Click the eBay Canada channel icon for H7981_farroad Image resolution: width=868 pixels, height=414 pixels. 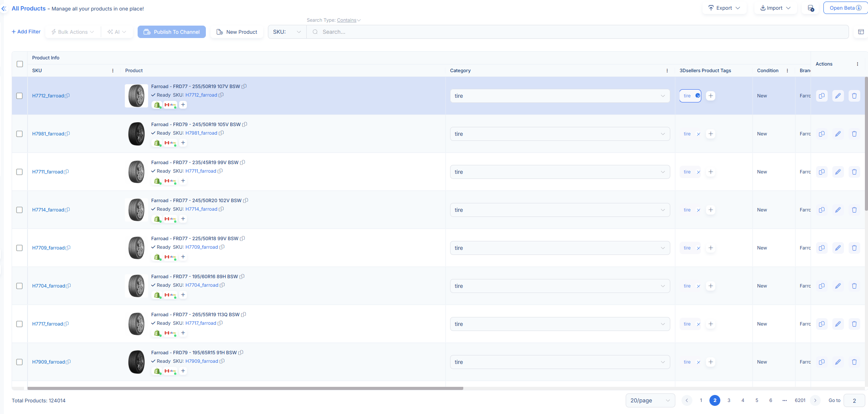tap(169, 143)
